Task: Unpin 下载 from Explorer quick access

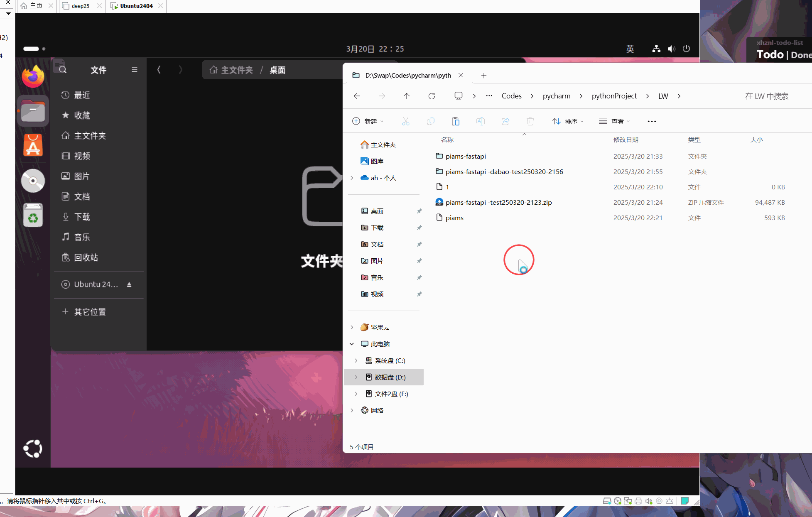Action: coord(419,228)
